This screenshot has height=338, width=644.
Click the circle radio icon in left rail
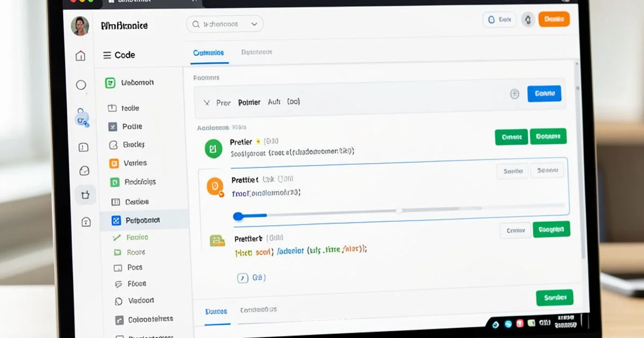pos(81,85)
